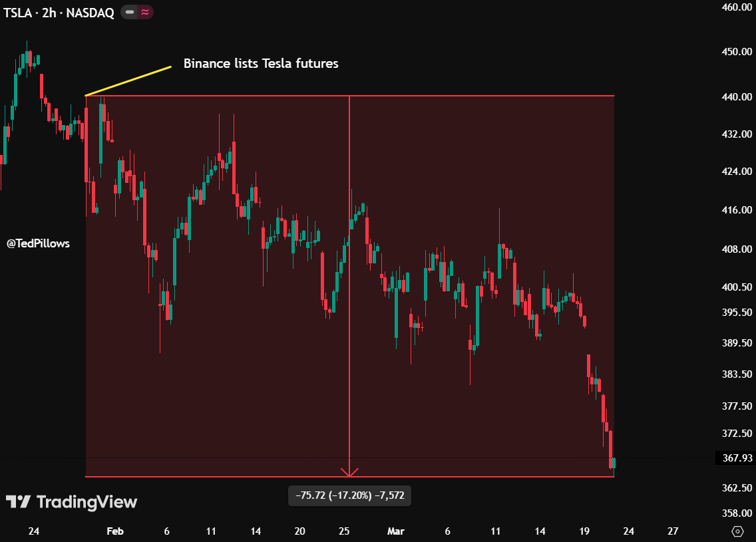Screen dimensions: 756x542
Task: Click the 383.50 price axis label
Action: point(737,374)
